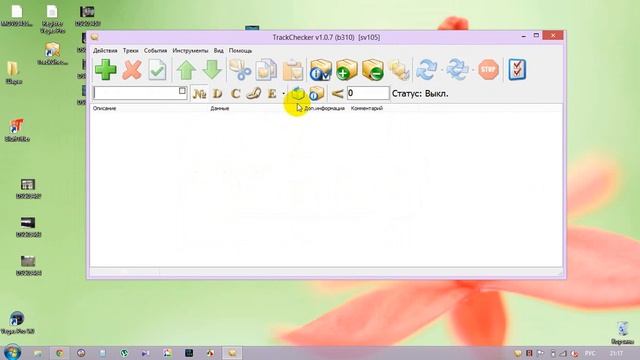
Task: Toggle the C filter button
Action: point(236,94)
